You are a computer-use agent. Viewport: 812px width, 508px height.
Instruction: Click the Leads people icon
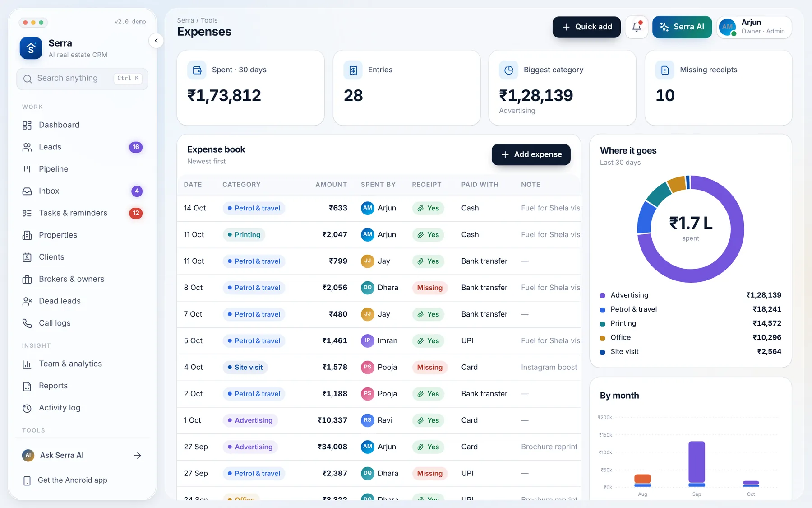pos(27,147)
